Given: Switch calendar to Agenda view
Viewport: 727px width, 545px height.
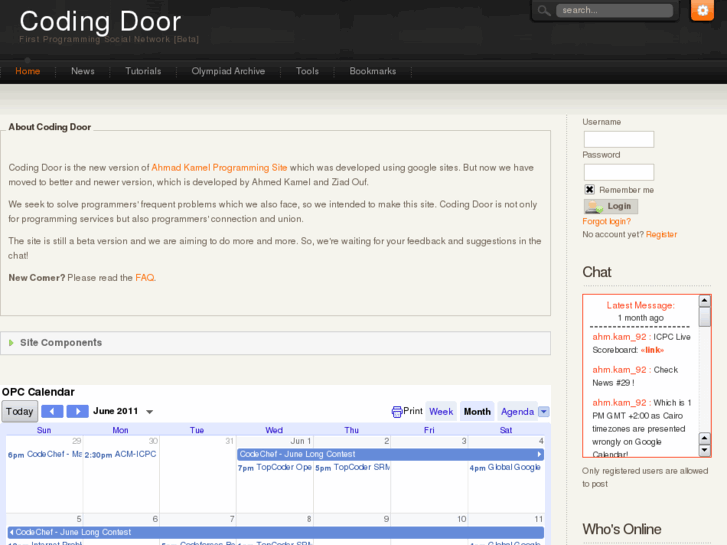Looking at the screenshot, I should click(x=517, y=411).
